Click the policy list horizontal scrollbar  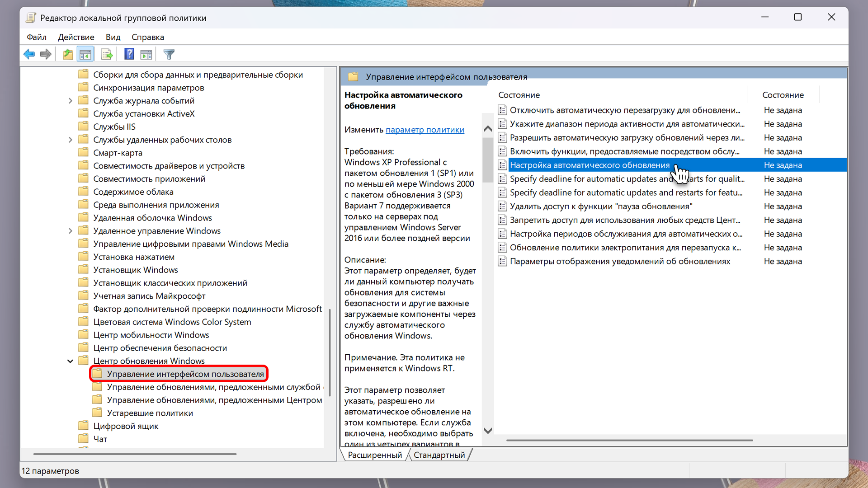[629, 440]
